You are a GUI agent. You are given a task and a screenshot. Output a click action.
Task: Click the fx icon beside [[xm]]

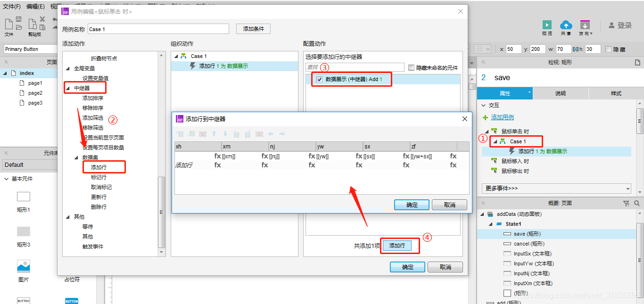217,156
